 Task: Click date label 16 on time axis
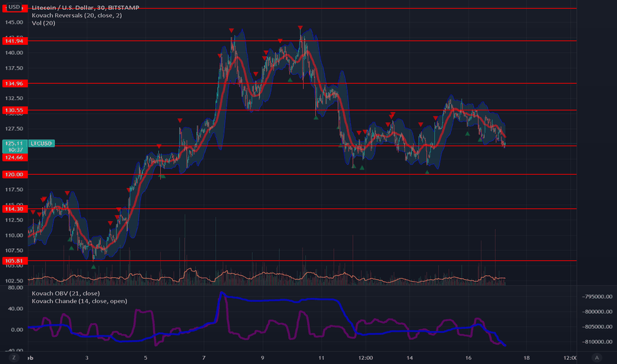pos(468,357)
